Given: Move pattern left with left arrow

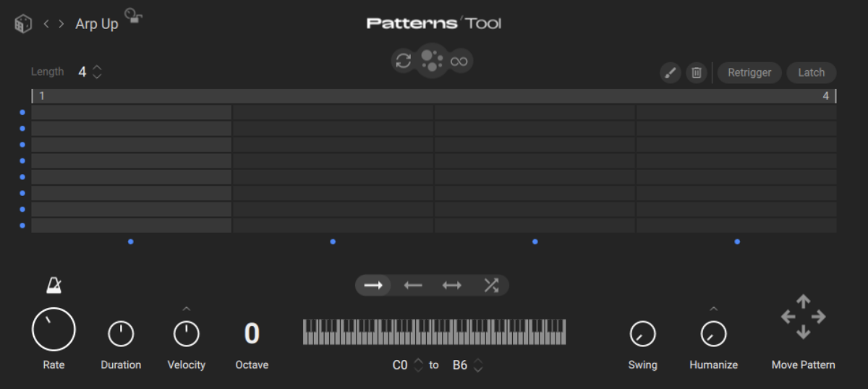Looking at the screenshot, I should pyautogui.click(x=788, y=317).
